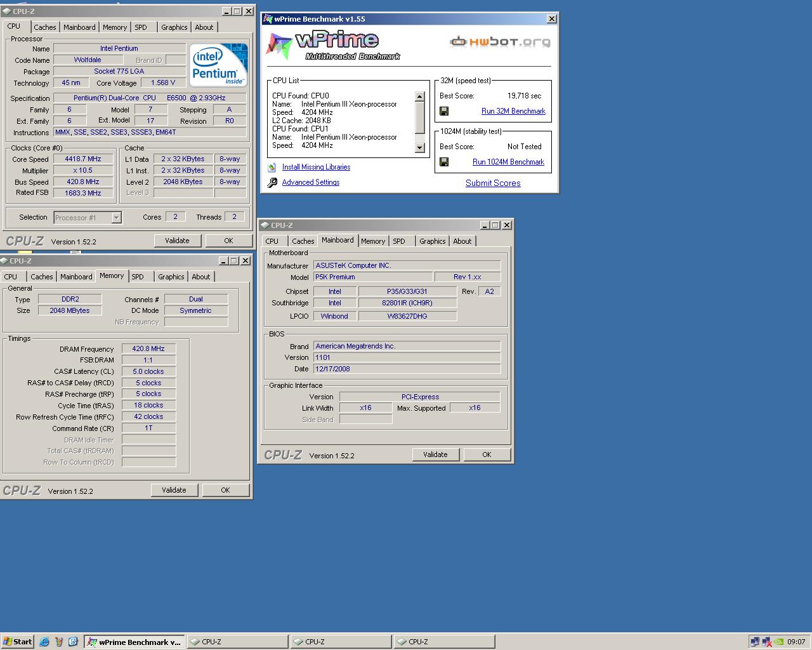Image resolution: width=812 pixels, height=650 pixels.
Task: Switch to Caches tab in the top-left CPU-Z window
Action: (44, 27)
